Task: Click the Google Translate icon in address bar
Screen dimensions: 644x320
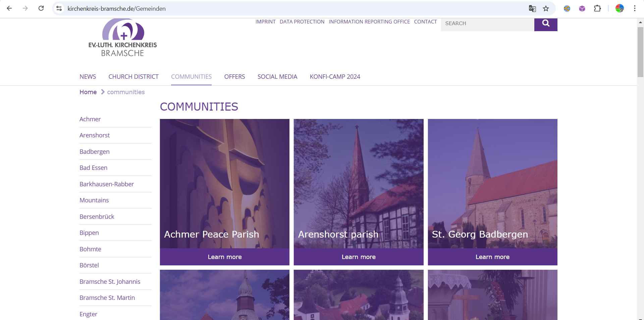Action: (x=532, y=9)
